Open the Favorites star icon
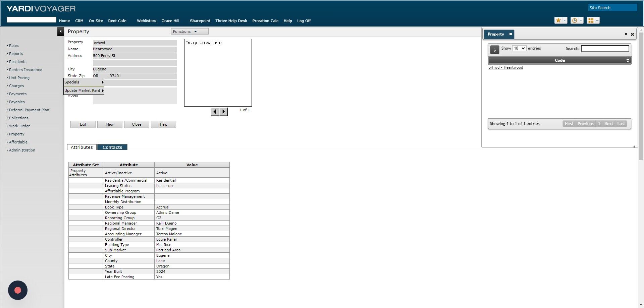644x308 pixels. 558,20
